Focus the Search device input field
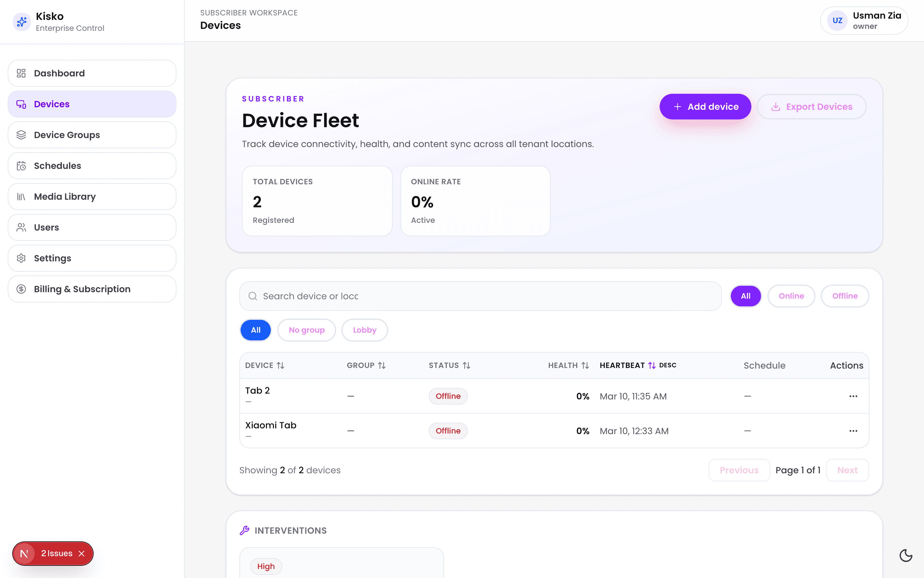 pos(480,296)
